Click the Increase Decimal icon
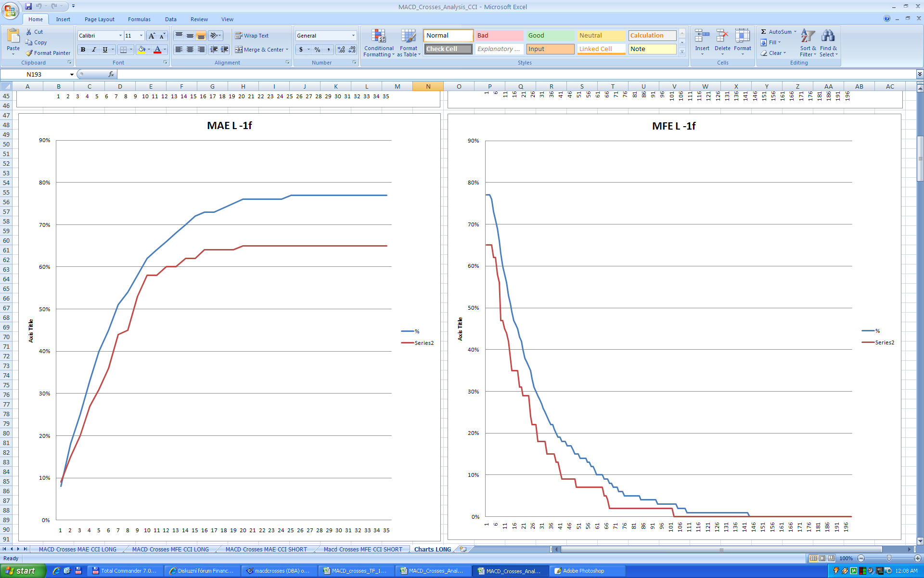This screenshot has width=924, height=578. point(341,50)
